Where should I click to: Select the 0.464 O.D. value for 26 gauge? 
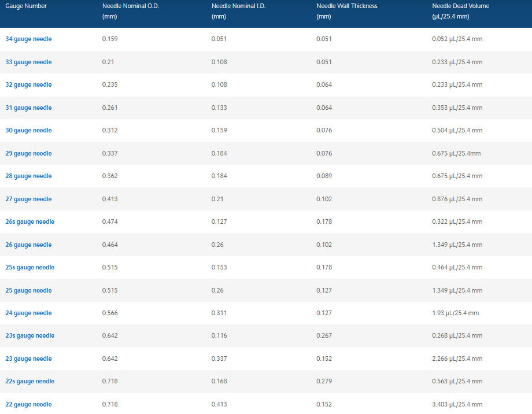(x=110, y=245)
